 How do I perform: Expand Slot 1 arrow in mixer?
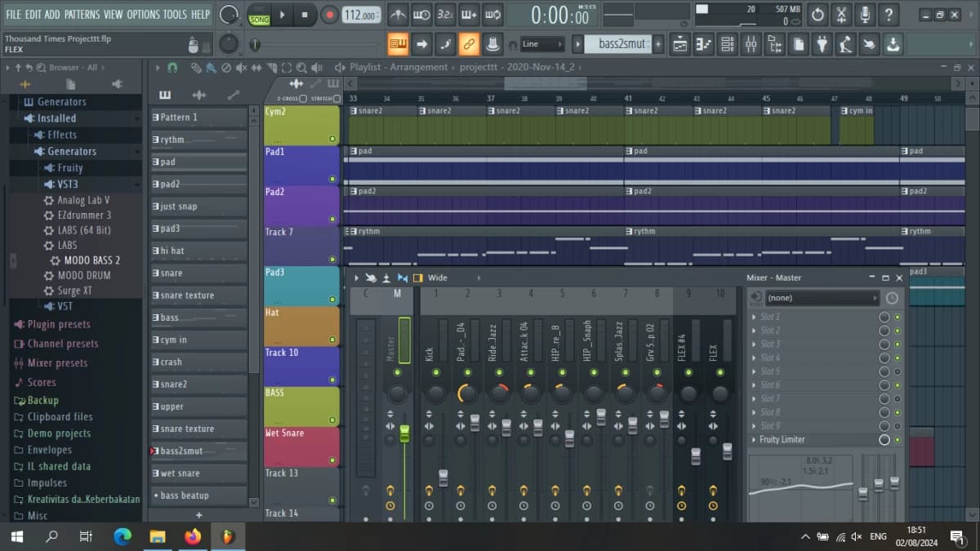(x=754, y=317)
